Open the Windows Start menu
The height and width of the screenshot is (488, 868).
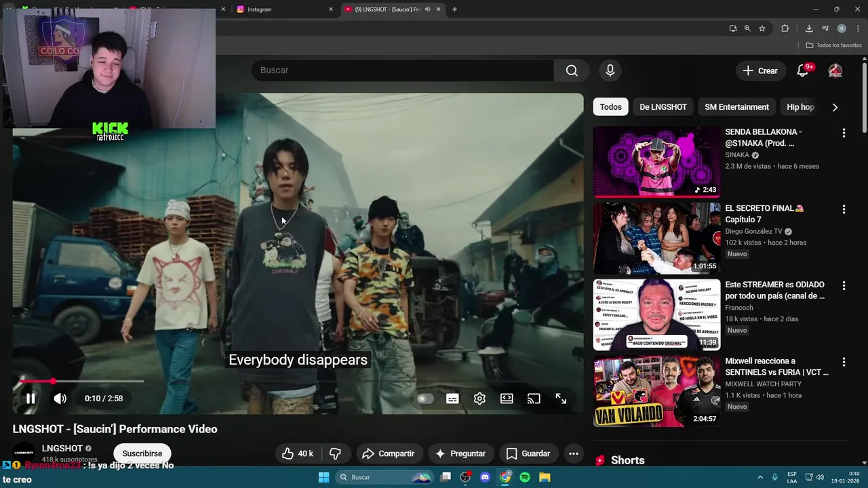pyautogui.click(x=323, y=477)
